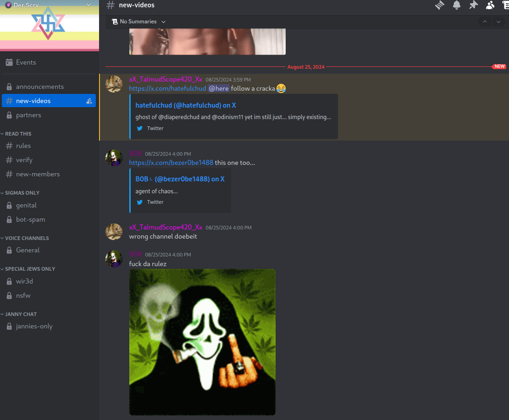Open the partially visible image at top

(207, 42)
